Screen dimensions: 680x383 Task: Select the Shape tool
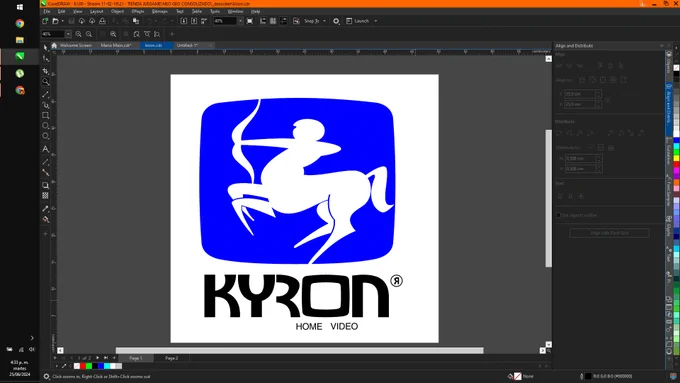pos(46,58)
